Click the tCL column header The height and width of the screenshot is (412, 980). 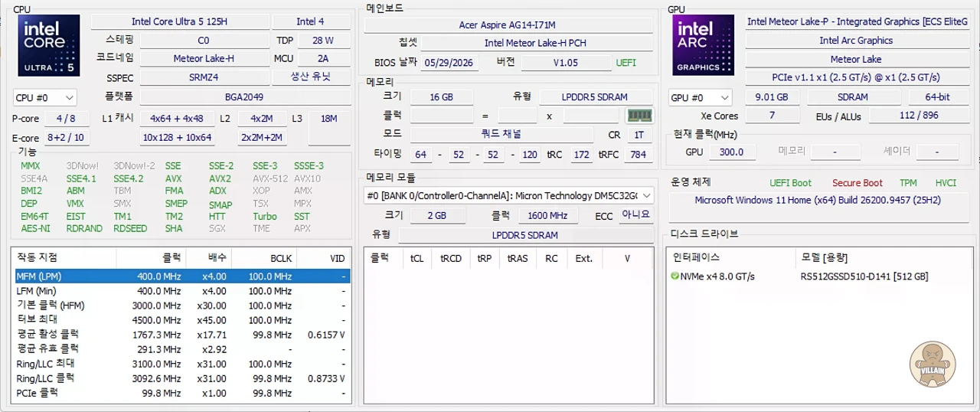(416, 258)
